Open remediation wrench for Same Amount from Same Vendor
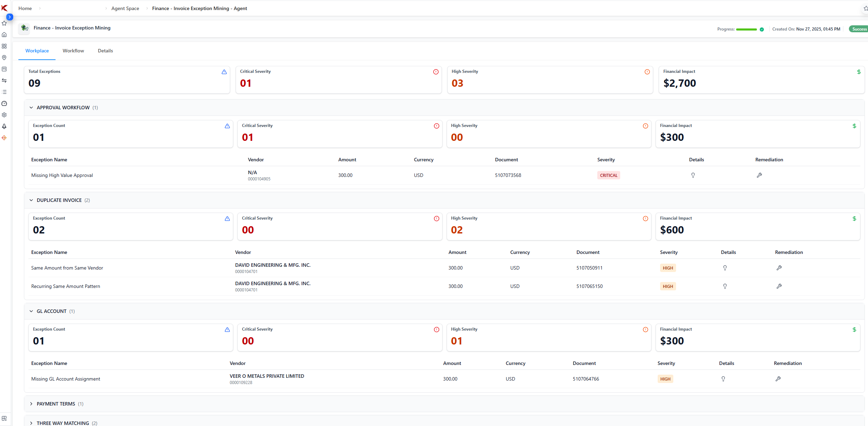The height and width of the screenshot is (426, 868). click(779, 268)
